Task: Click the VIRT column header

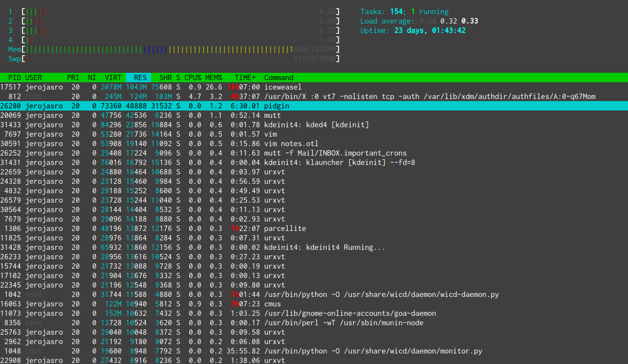Action: click(x=113, y=78)
